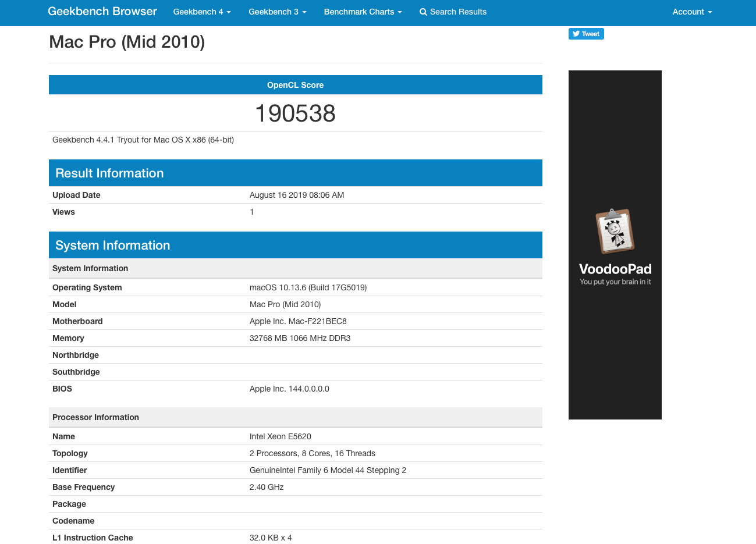Click the 32.0 KB x 4 cache value
Screen dimensions: 756x544
point(271,538)
